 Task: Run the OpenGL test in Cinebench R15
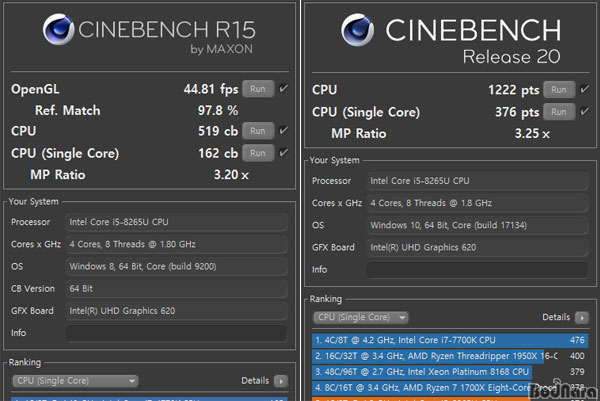click(258, 89)
